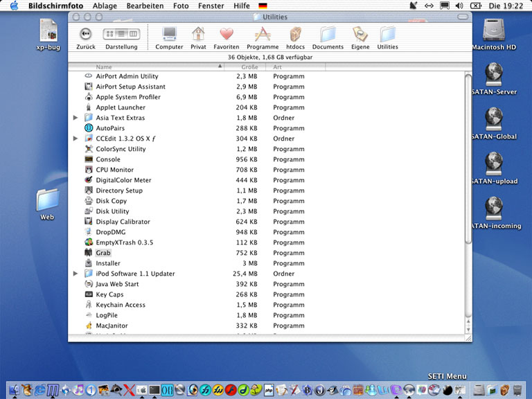Image resolution: width=532 pixels, height=399 pixels.
Task: Go back with the Zurück button
Action: [x=85, y=38]
